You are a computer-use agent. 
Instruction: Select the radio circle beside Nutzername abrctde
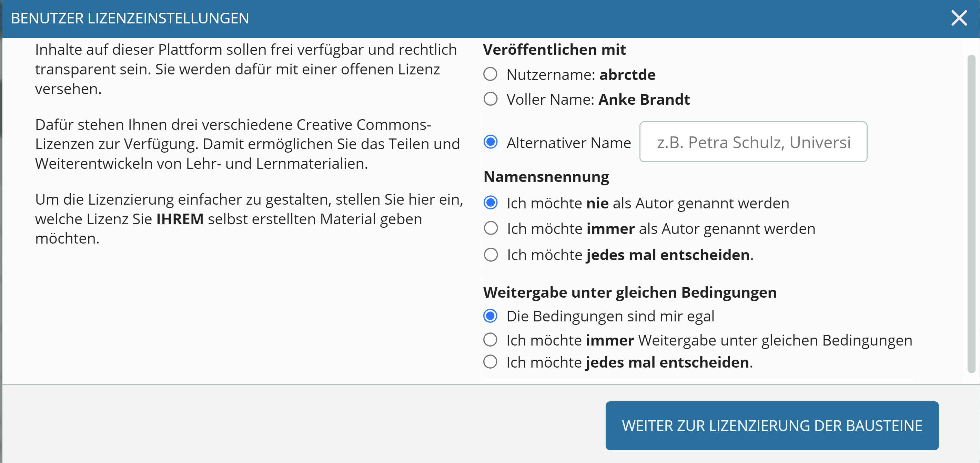490,74
